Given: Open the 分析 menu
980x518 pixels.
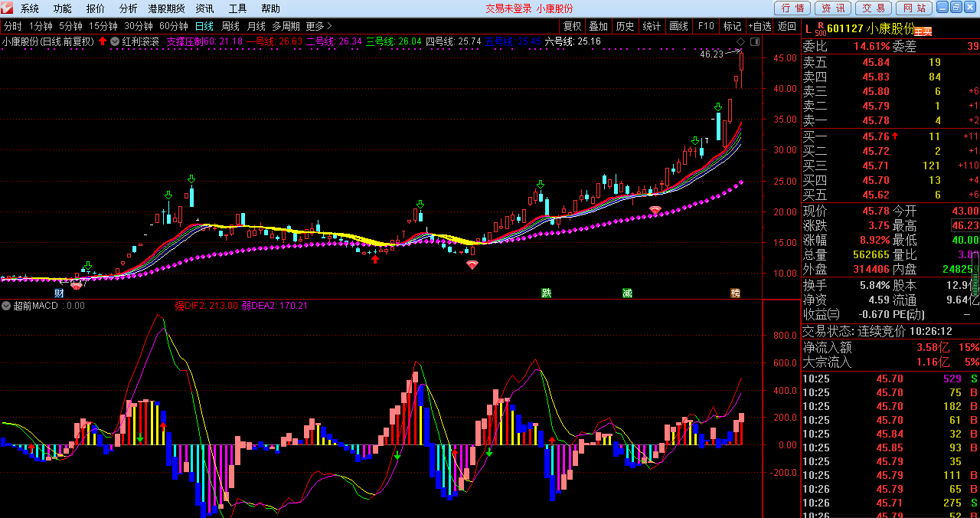Looking at the screenshot, I should click(129, 8).
